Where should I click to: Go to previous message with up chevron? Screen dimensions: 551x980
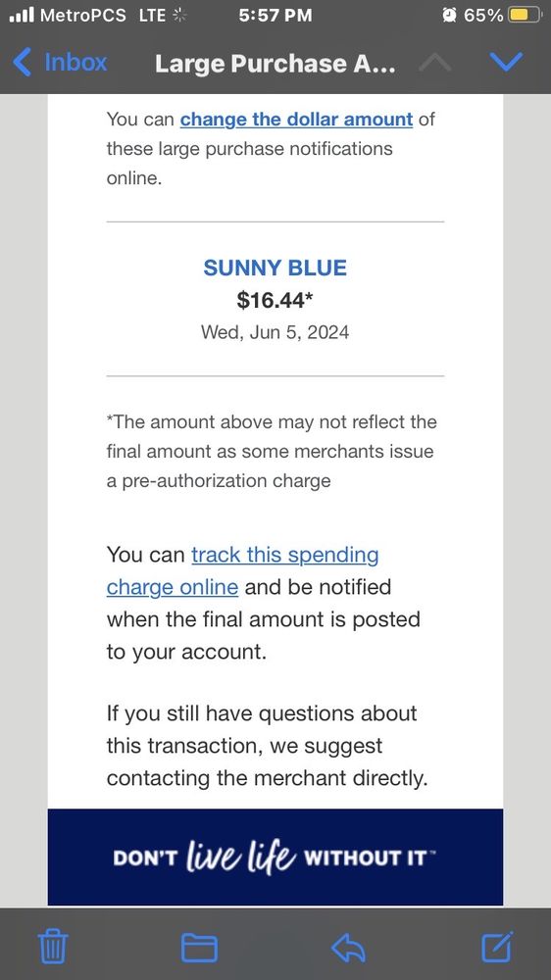click(435, 62)
